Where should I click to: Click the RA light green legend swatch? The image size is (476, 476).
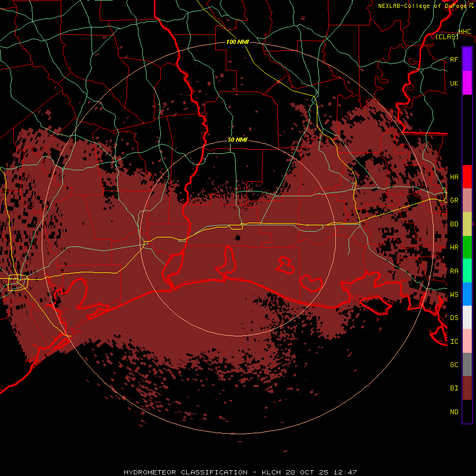467,271
